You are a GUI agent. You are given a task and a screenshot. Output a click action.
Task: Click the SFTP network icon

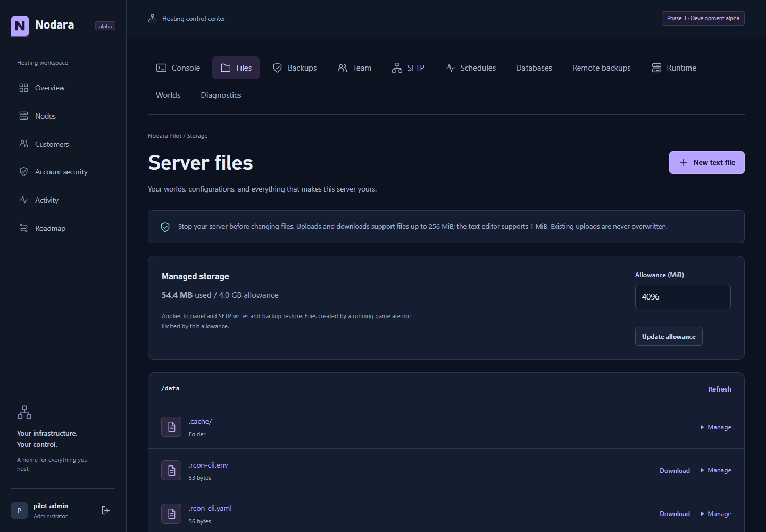click(x=397, y=68)
